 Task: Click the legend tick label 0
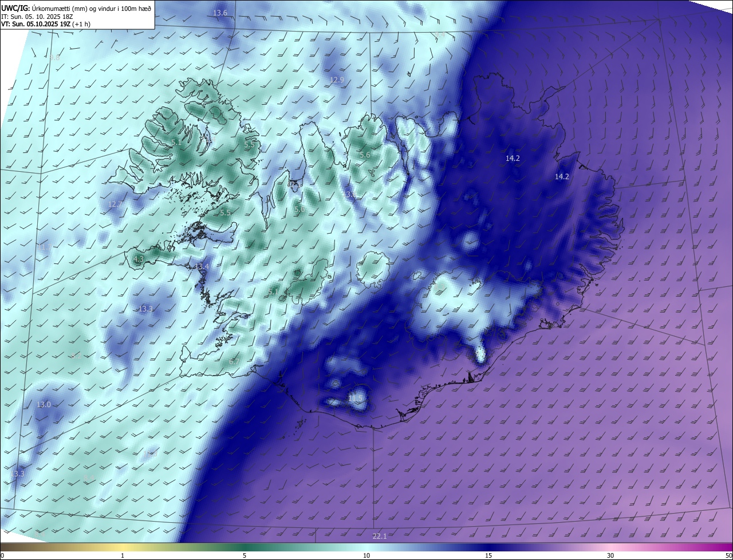tap(2, 555)
